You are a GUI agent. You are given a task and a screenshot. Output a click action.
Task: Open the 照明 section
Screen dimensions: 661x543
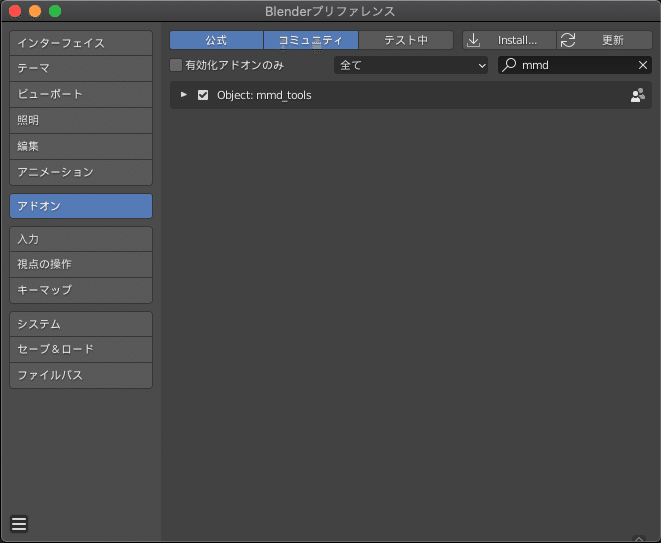coord(81,121)
